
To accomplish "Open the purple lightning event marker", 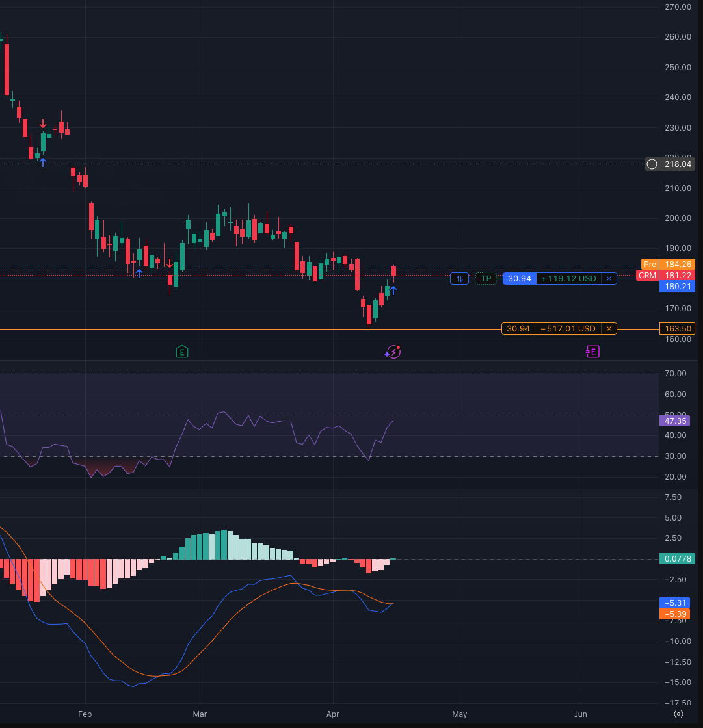I will pyautogui.click(x=393, y=352).
